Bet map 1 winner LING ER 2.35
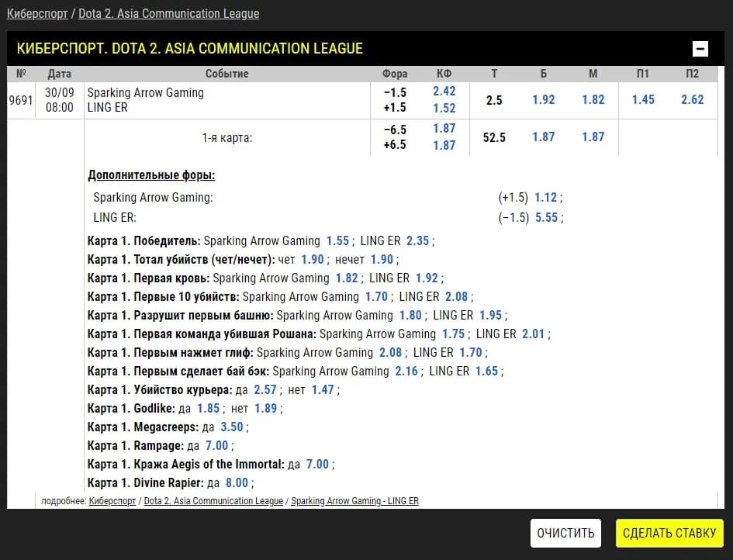The height and width of the screenshot is (560, 733). pyautogui.click(x=417, y=240)
